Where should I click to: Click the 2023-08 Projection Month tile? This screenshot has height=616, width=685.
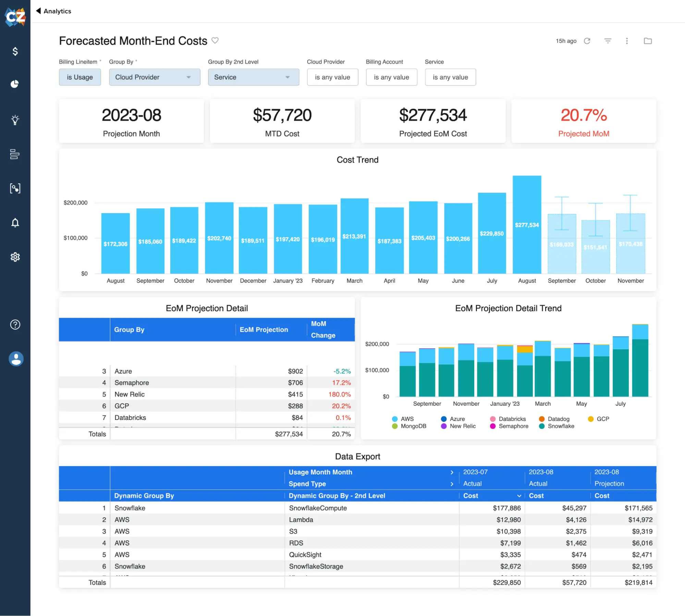point(131,121)
